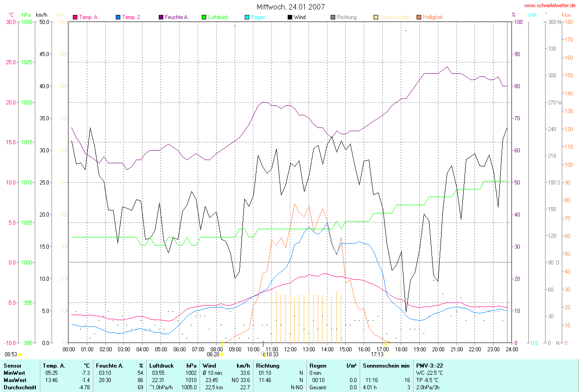Click the 00:00 time axis label
The image size is (579, 392).
tap(68, 349)
